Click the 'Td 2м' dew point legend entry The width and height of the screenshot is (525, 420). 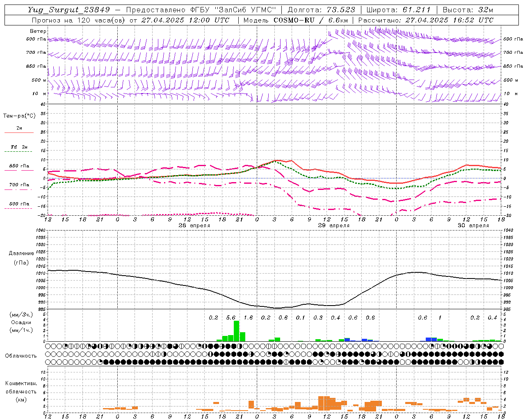click(x=19, y=147)
